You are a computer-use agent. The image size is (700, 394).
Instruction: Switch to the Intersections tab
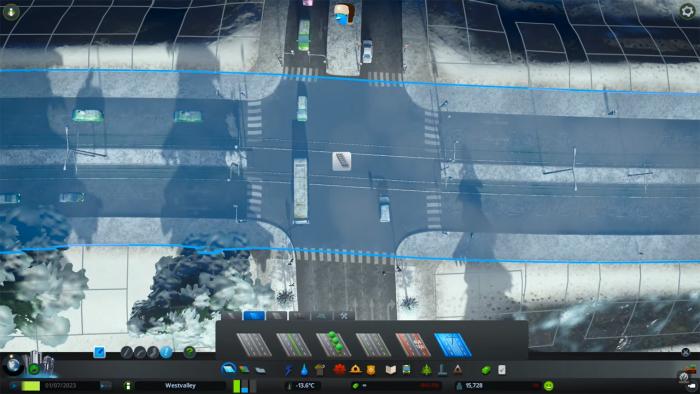click(321, 315)
